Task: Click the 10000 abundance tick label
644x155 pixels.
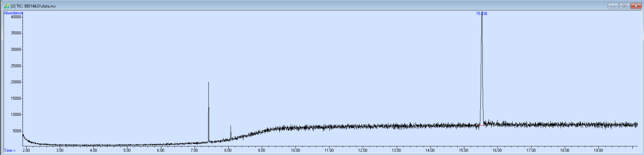Action: (16, 115)
